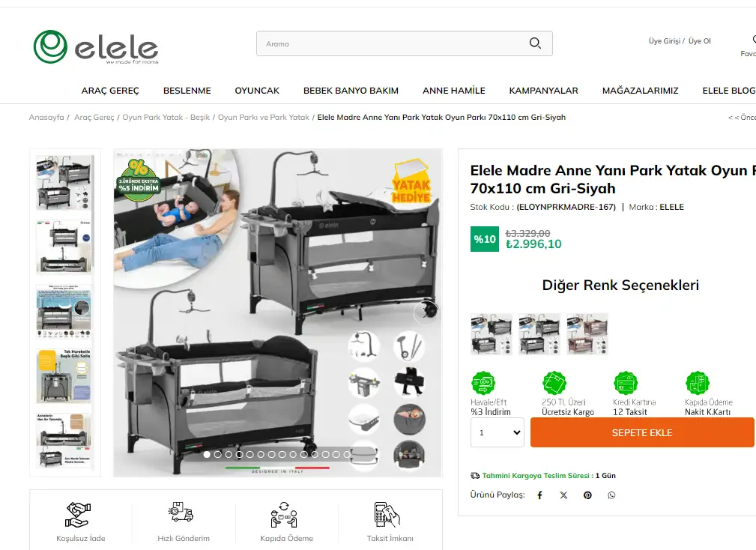This screenshot has width=756, height=550.
Task: Choose the brown color variant thumbnail
Action: coord(587,334)
